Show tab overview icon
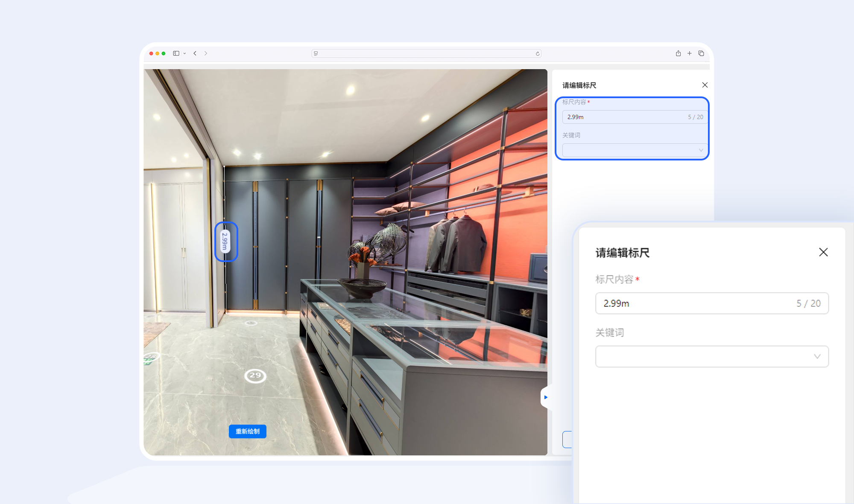The width and height of the screenshot is (854, 504). (701, 53)
